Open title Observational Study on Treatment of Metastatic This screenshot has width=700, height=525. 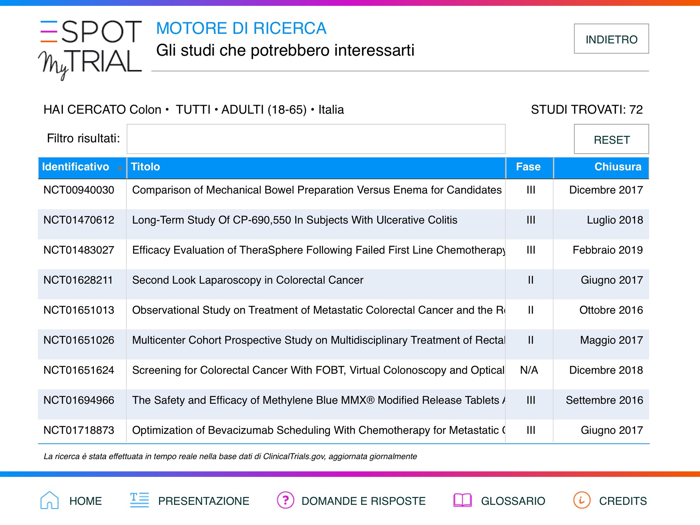(318, 310)
